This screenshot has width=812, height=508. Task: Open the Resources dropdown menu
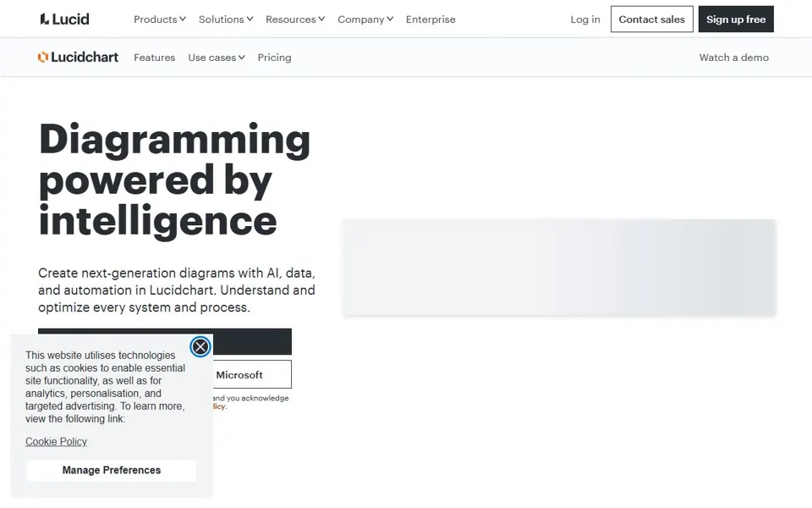coord(295,19)
